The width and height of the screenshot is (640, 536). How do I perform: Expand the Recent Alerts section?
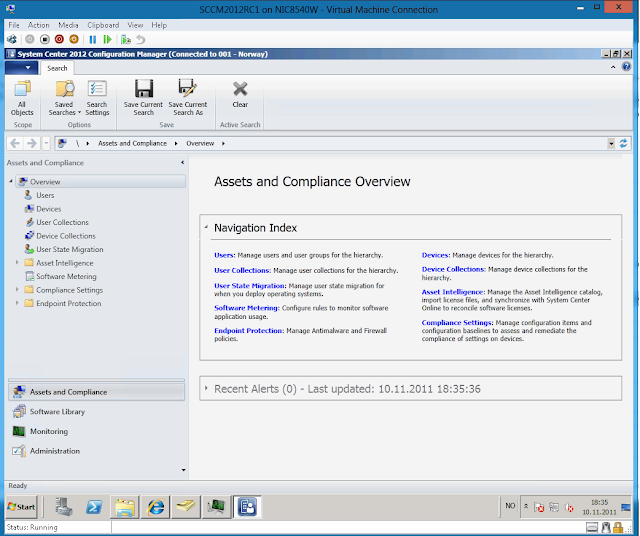click(206, 388)
